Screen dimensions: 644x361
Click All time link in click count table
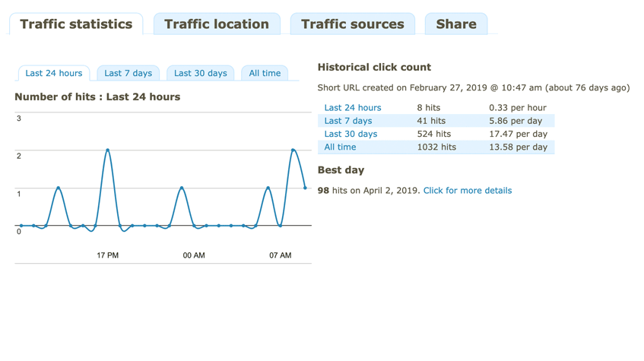340,147
